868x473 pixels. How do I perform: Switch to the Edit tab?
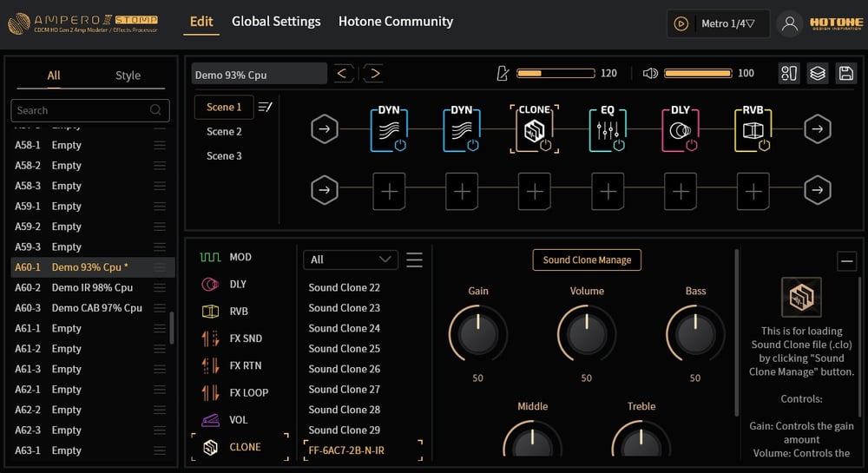point(201,22)
